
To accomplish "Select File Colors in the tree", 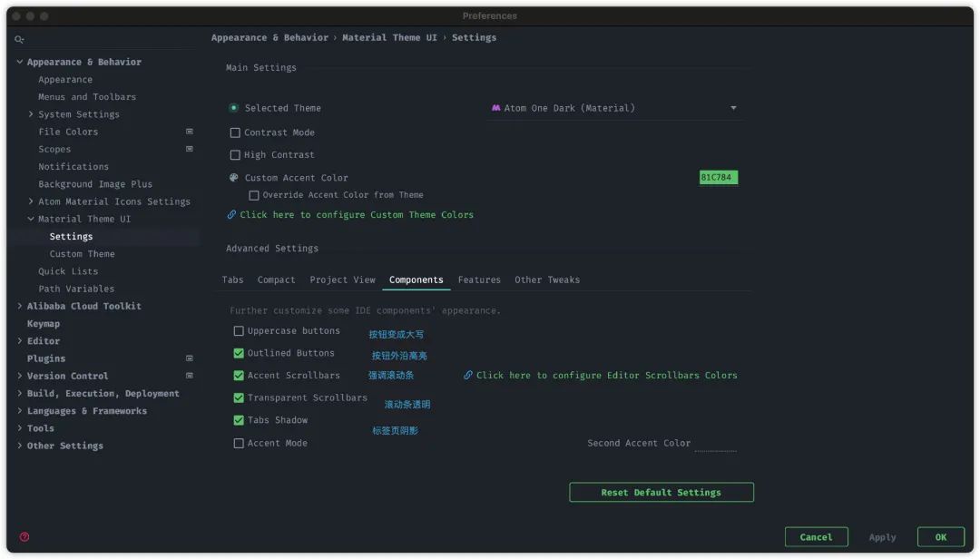I will (x=68, y=132).
